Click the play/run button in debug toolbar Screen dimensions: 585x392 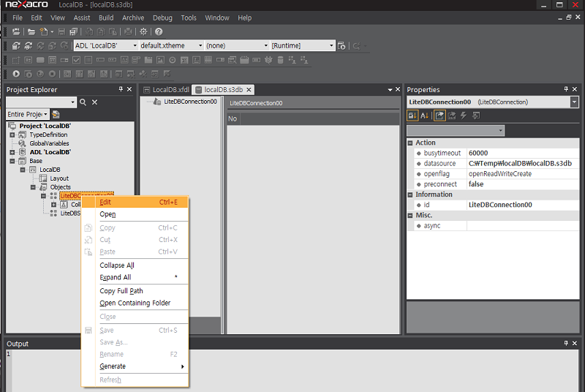pos(16,74)
